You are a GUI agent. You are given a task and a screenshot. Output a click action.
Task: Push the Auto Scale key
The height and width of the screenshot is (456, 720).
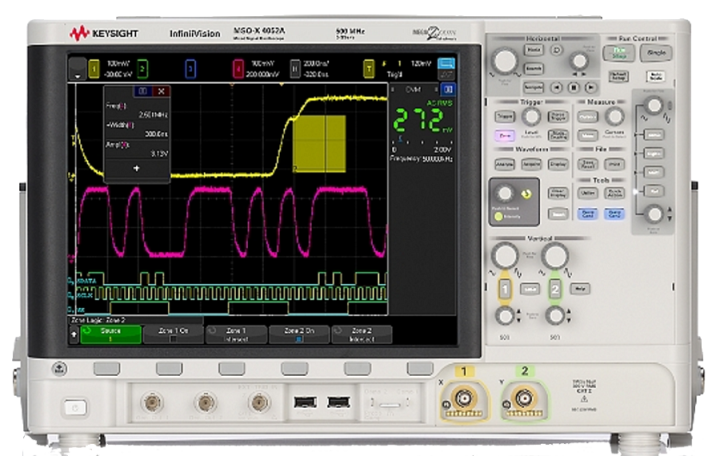655,76
